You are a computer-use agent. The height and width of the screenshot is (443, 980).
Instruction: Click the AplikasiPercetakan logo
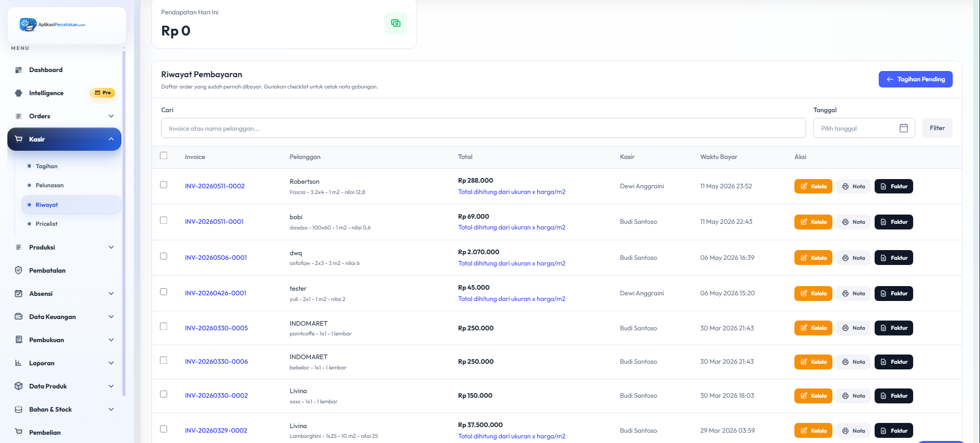click(52, 24)
